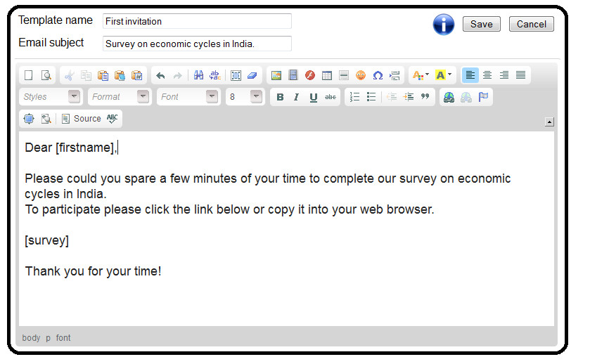The height and width of the screenshot is (364, 590).
Task: Maximize the editor area
Action: (29, 119)
